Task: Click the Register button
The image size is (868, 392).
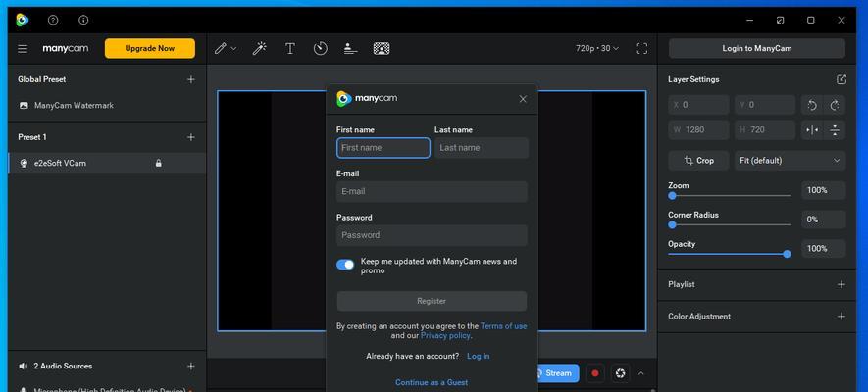Action: 432,301
